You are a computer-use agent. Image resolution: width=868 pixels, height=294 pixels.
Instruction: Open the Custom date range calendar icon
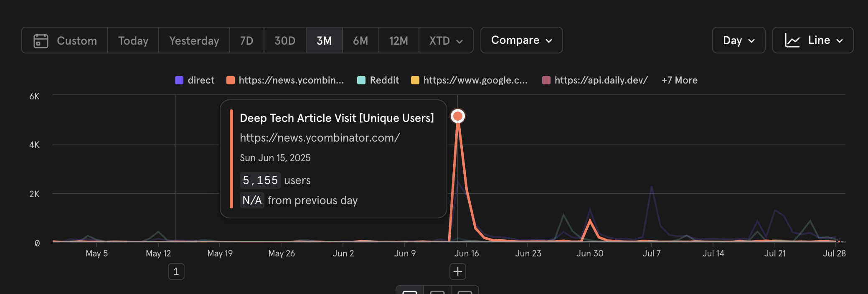(x=41, y=41)
